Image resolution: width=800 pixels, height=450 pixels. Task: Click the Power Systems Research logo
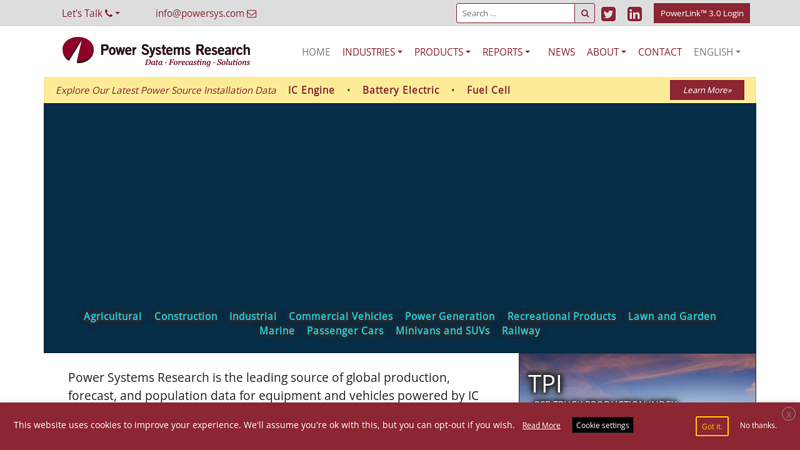156,52
